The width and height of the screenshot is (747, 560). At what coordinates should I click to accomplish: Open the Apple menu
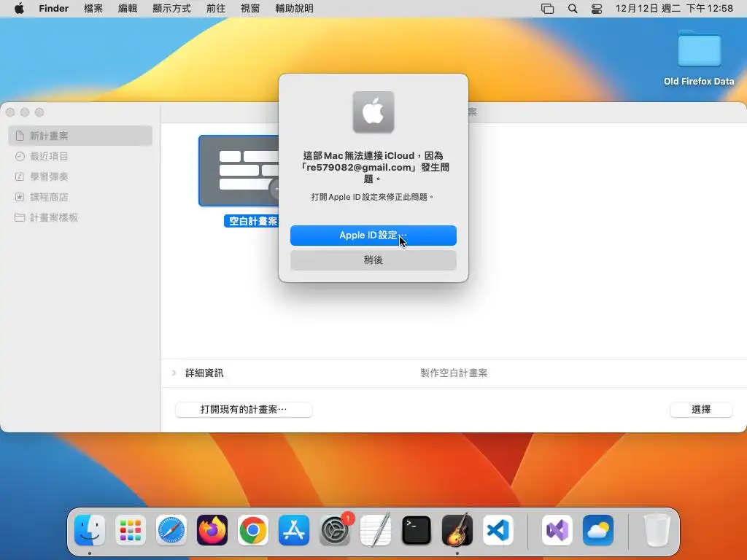[x=19, y=9]
